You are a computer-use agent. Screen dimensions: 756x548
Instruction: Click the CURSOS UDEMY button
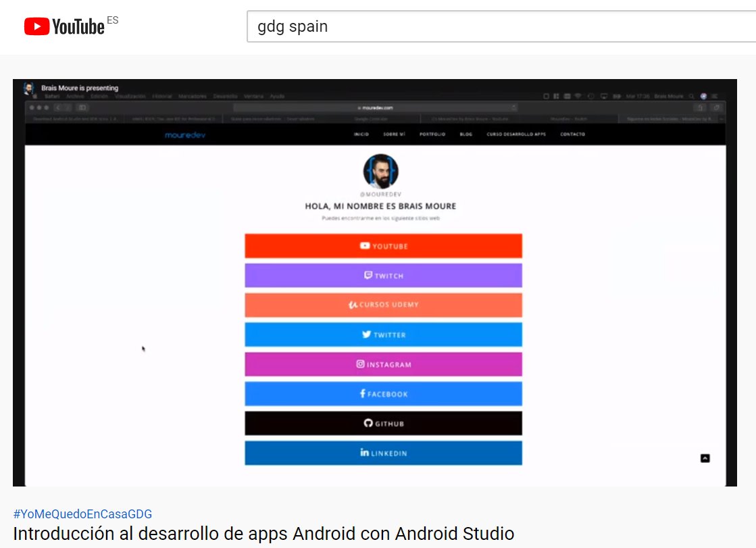click(383, 305)
